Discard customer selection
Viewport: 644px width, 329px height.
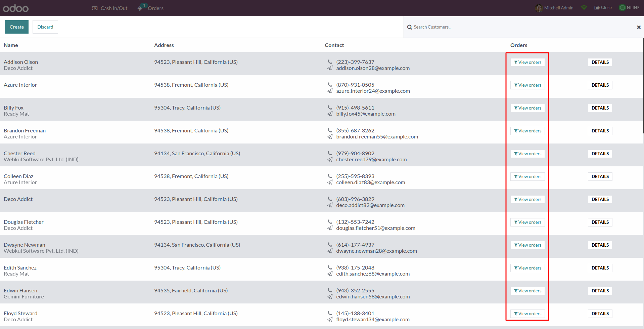coord(45,27)
